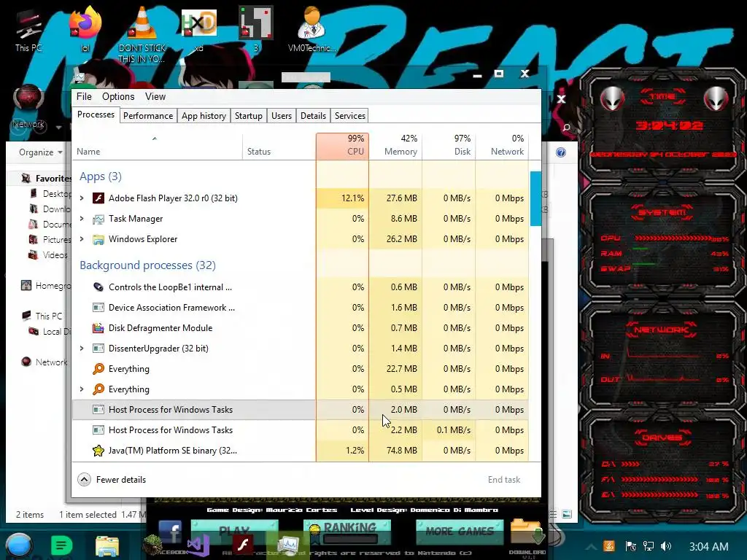Expand the second Everything process group
The image size is (747, 560).
(x=82, y=389)
